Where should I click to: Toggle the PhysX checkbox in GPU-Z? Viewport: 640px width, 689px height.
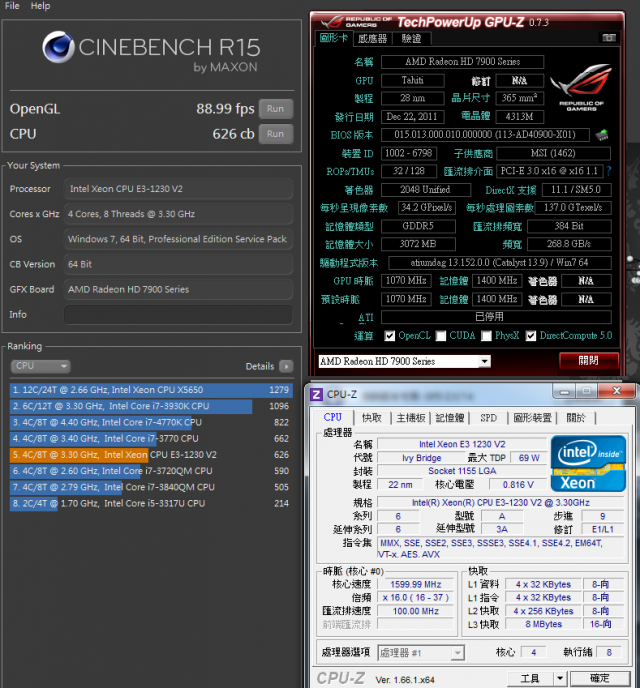[x=486, y=336]
